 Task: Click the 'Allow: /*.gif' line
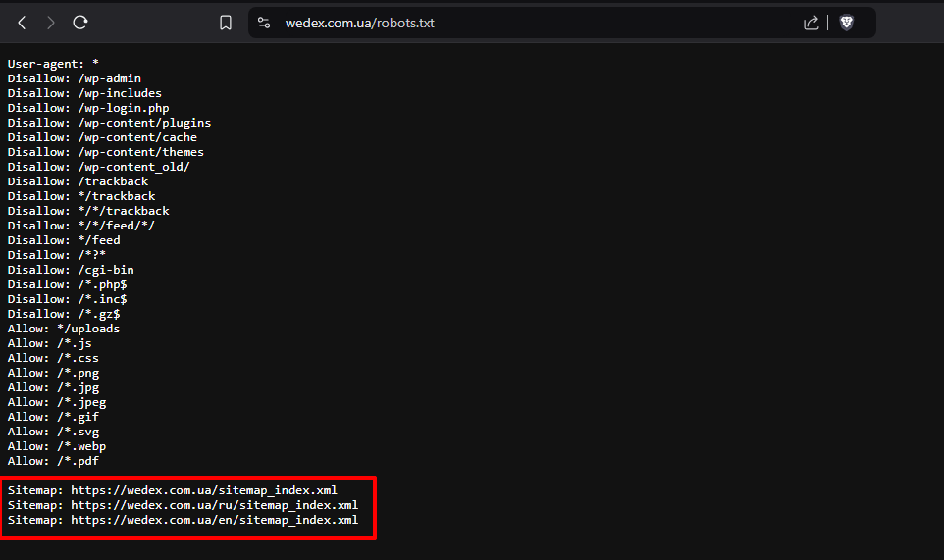[53, 418]
